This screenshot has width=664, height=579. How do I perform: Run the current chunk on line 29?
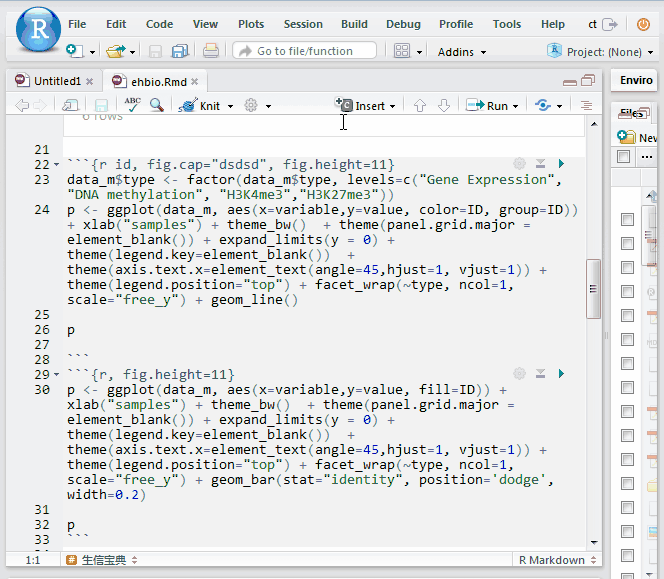point(561,374)
